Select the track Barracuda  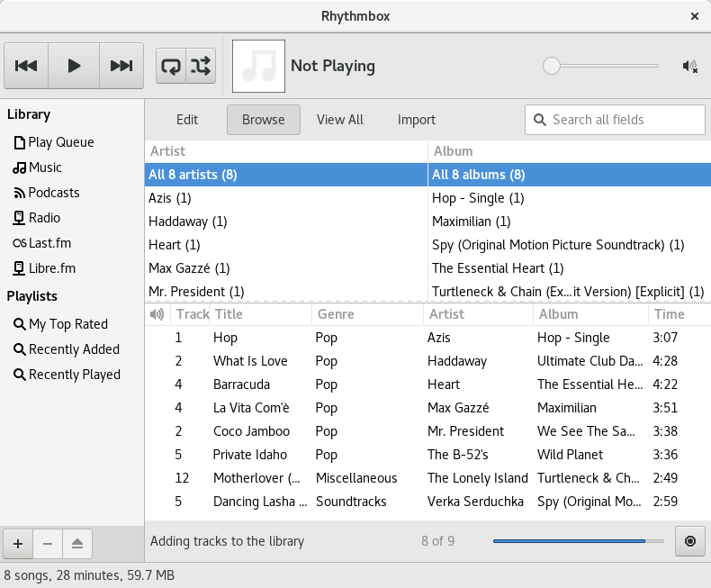pyautogui.click(x=428, y=384)
